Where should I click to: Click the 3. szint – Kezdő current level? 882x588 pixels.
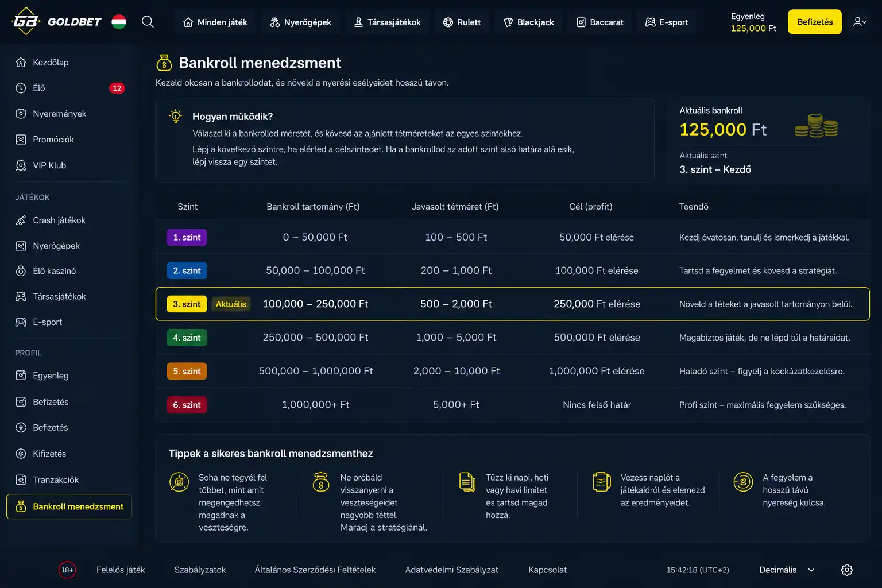pyautogui.click(x=715, y=169)
